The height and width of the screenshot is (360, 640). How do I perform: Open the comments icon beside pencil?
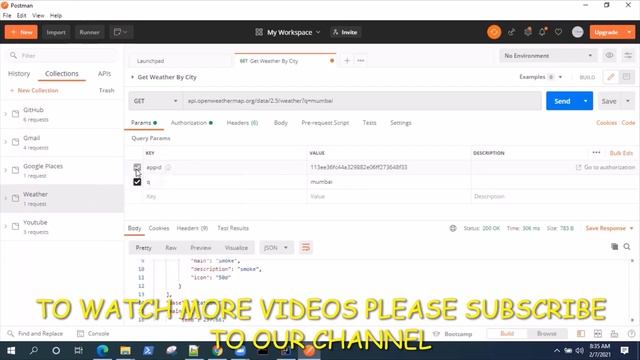626,77
